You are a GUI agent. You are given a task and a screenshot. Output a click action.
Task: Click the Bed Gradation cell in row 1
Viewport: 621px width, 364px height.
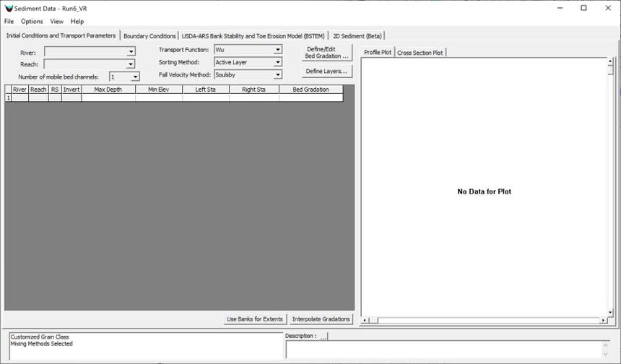311,97
